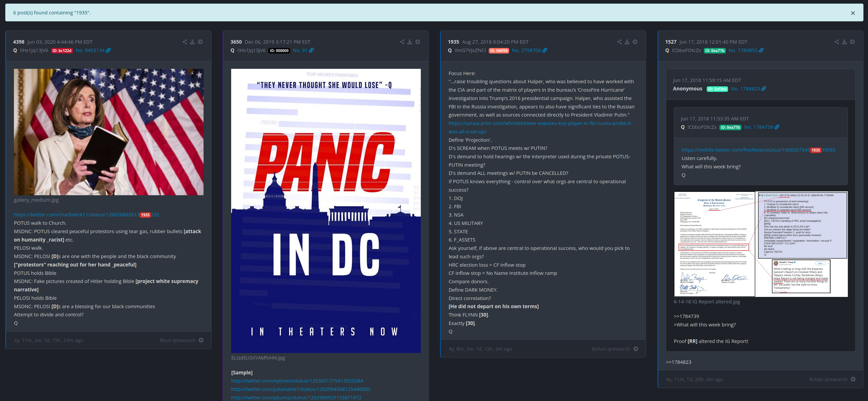Image resolution: width=868 pixels, height=401 pixels.
Task: Open charliekirk11 twitter status link
Action: [87, 214]
